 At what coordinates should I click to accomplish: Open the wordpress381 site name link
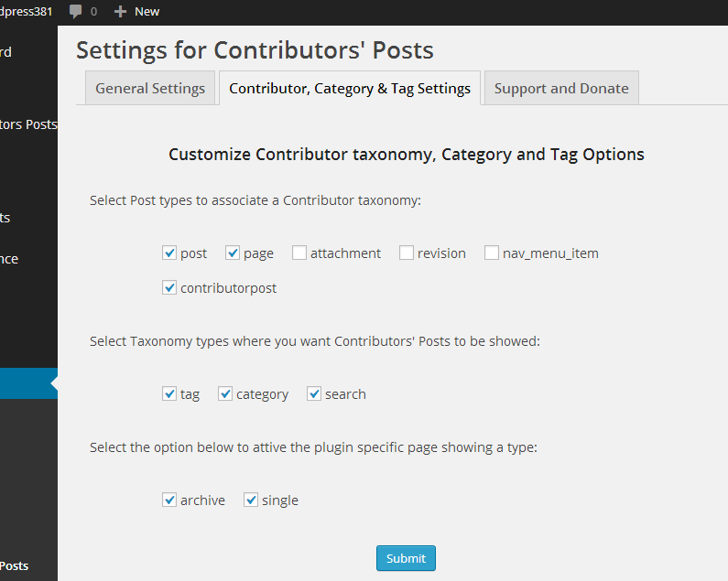pos(26,11)
